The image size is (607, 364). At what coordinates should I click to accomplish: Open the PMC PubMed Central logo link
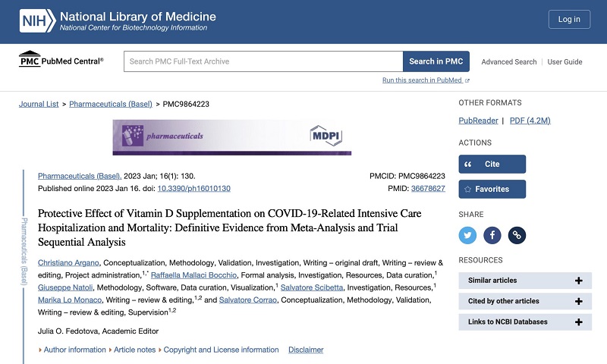[61, 61]
